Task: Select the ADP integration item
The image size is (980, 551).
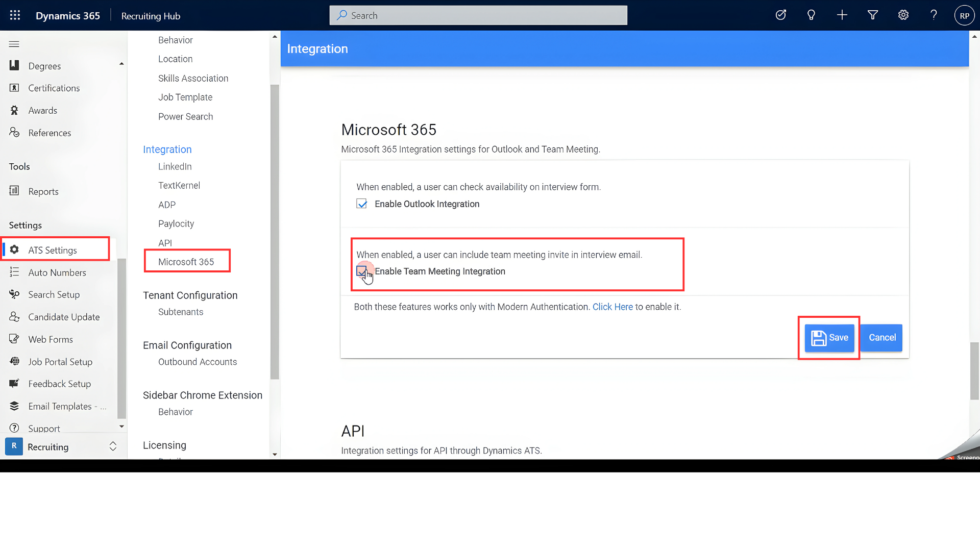Action: tap(166, 205)
